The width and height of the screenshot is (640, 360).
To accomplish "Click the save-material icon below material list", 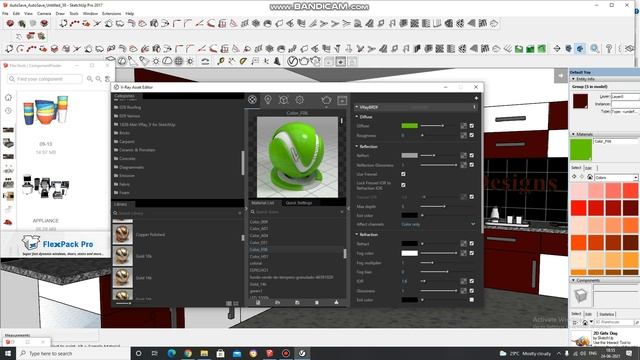I will [297, 302].
